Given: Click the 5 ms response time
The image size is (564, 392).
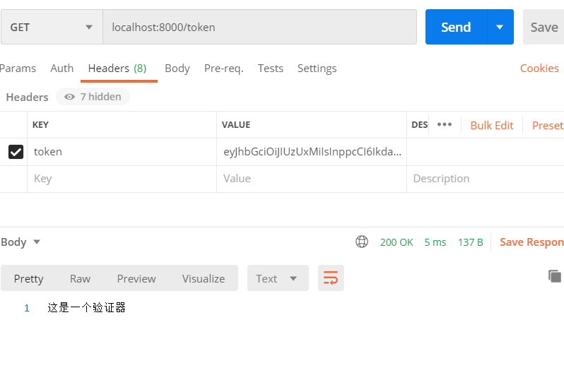Looking at the screenshot, I should click(435, 242).
